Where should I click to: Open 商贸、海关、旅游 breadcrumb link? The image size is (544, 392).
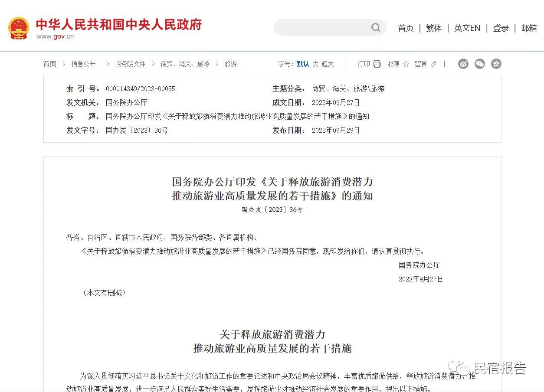point(185,64)
